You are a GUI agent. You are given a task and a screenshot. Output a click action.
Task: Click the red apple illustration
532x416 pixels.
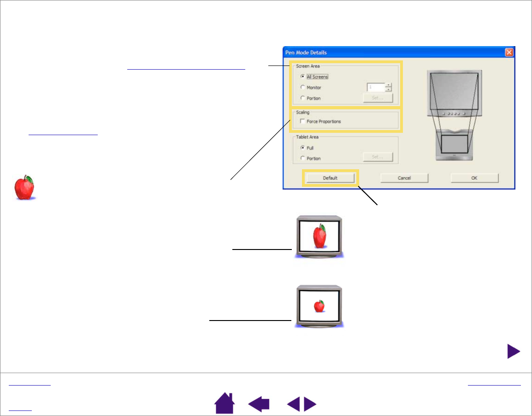(24, 187)
